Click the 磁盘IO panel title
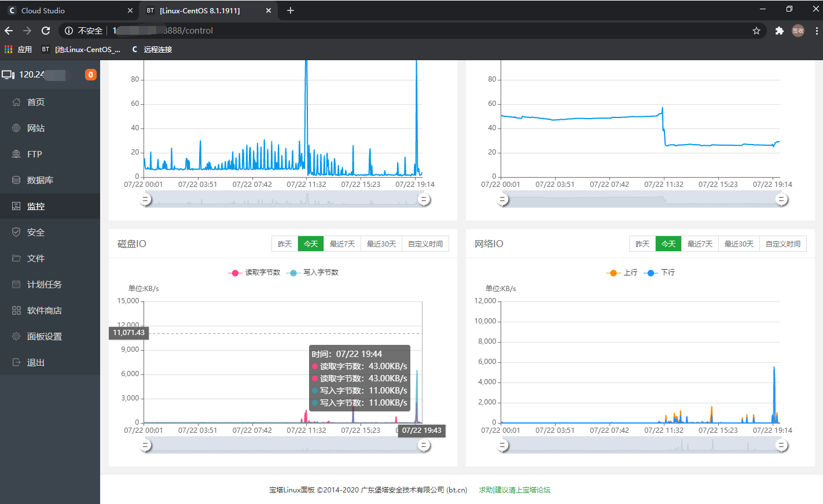The image size is (823, 504). 132,244
